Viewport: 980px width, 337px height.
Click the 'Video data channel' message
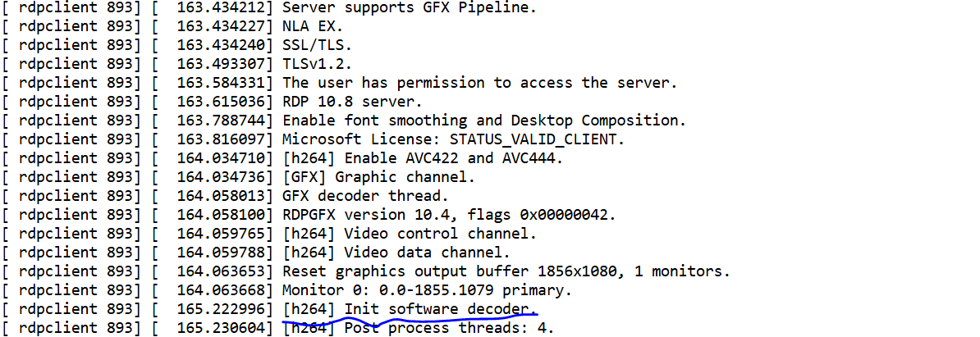pos(396,253)
